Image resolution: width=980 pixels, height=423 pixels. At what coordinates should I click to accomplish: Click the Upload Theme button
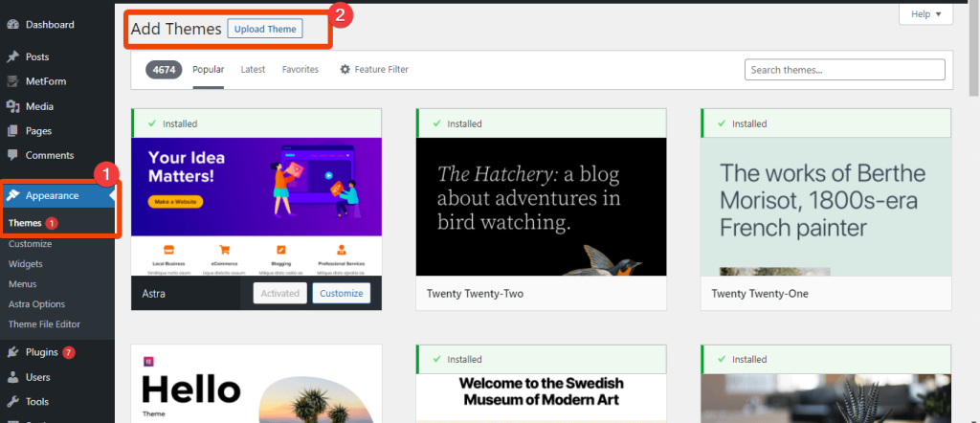[x=265, y=29]
